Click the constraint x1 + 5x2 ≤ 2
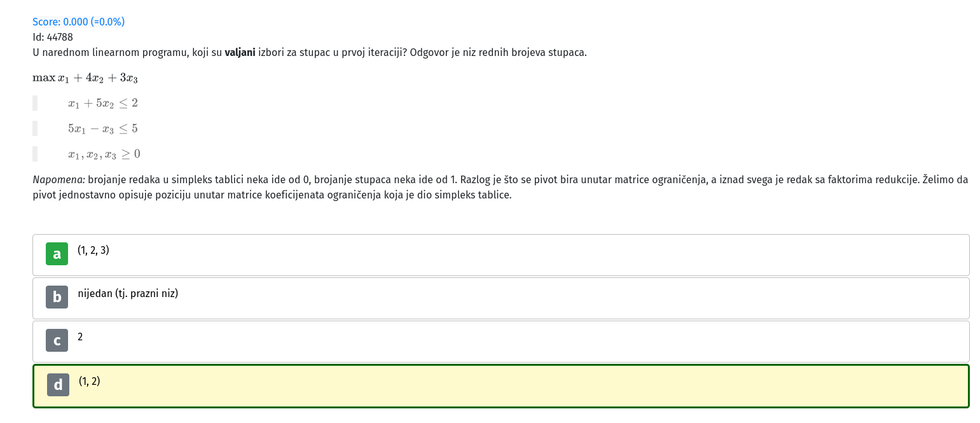 click(103, 103)
